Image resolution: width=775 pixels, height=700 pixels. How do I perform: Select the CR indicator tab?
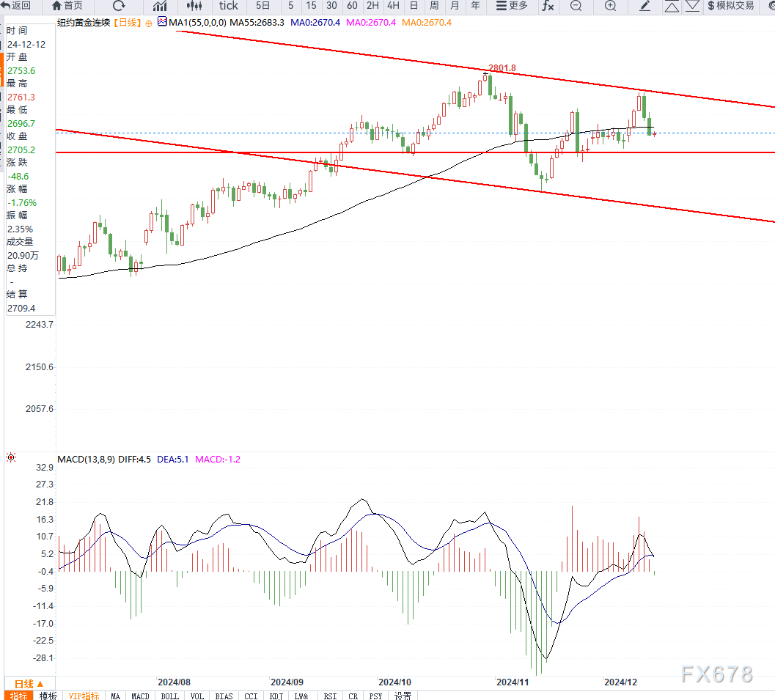coord(353,696)
